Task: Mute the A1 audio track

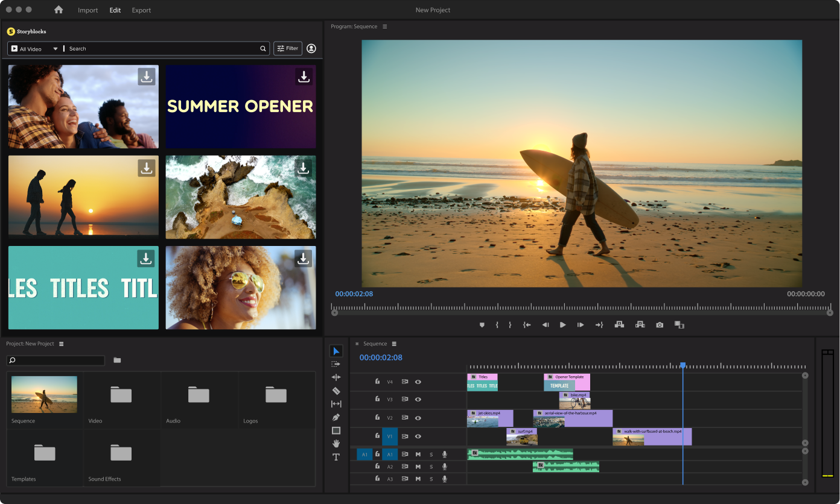Action: [418, 455]
